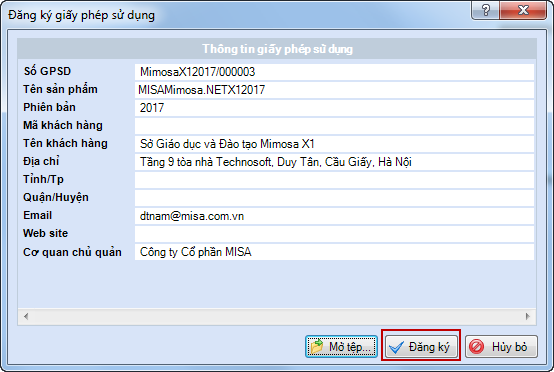Click the Thông tin giấy phép sử dụng header
The width and height of the screenshot is (554, 372).
(x=277, y=49)
